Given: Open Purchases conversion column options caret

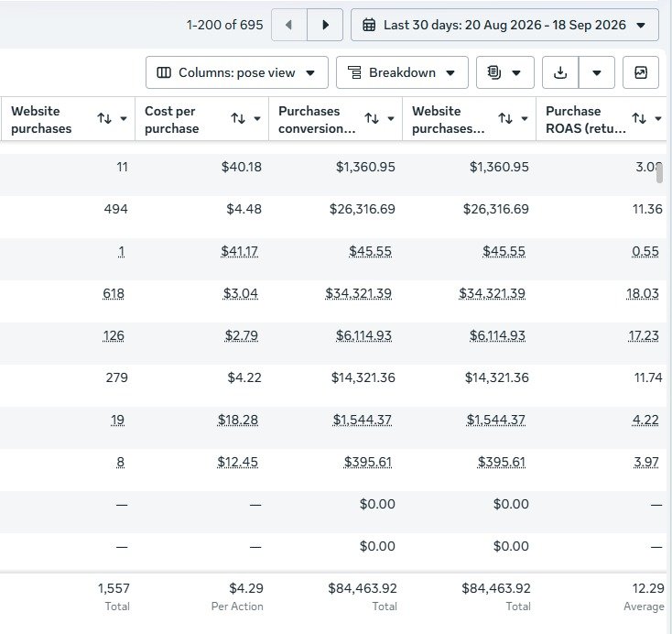Looking at the screenshot, I should 391,118.
